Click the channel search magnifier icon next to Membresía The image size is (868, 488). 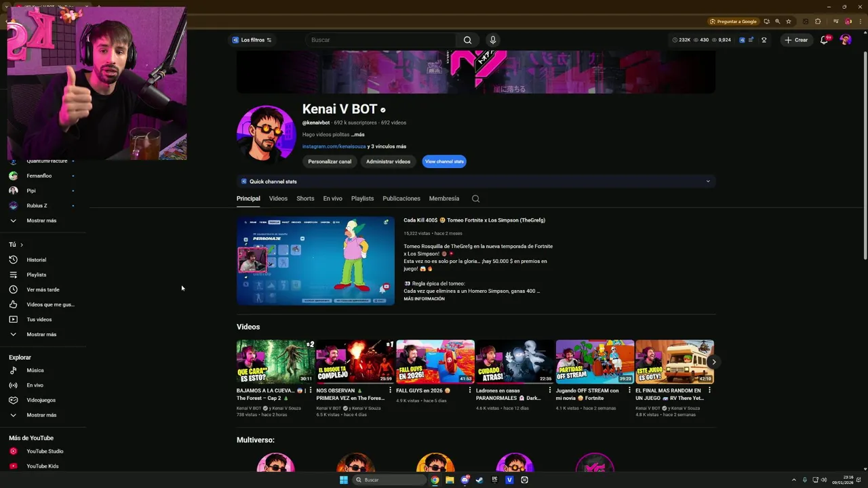pyautogui.click(x=475, y=199)
